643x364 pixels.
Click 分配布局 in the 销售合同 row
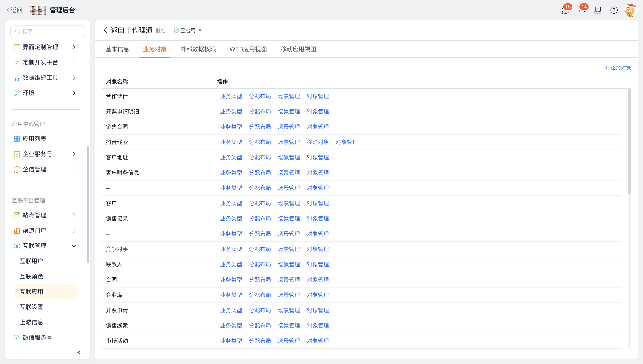pyautogui.click(x=260, y=127)
